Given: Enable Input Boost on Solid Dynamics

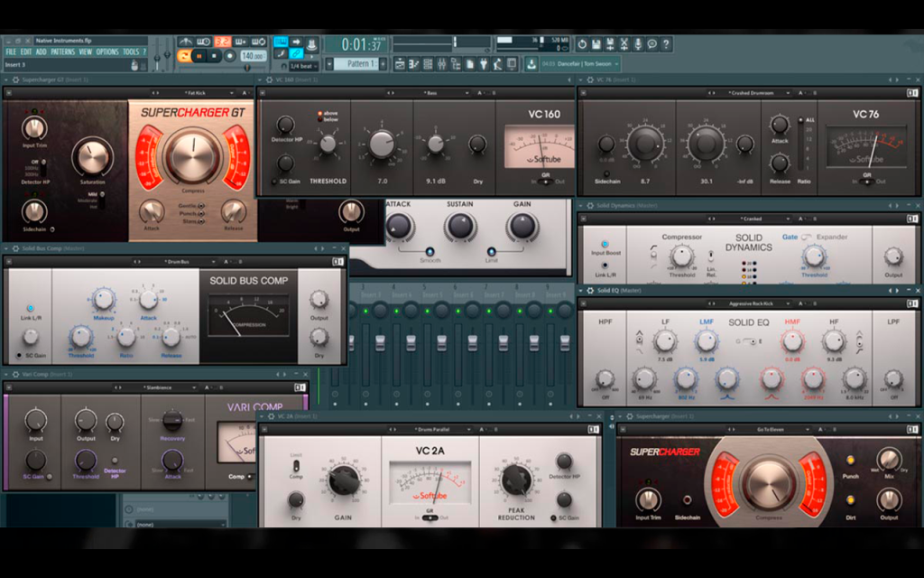Looking at the screenshot, I should [605, 244].
